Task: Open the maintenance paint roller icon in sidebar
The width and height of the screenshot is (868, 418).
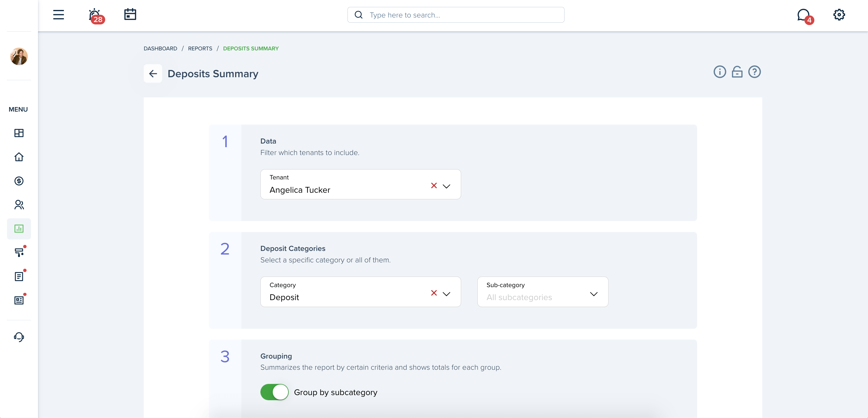Action: click(19, 252)
